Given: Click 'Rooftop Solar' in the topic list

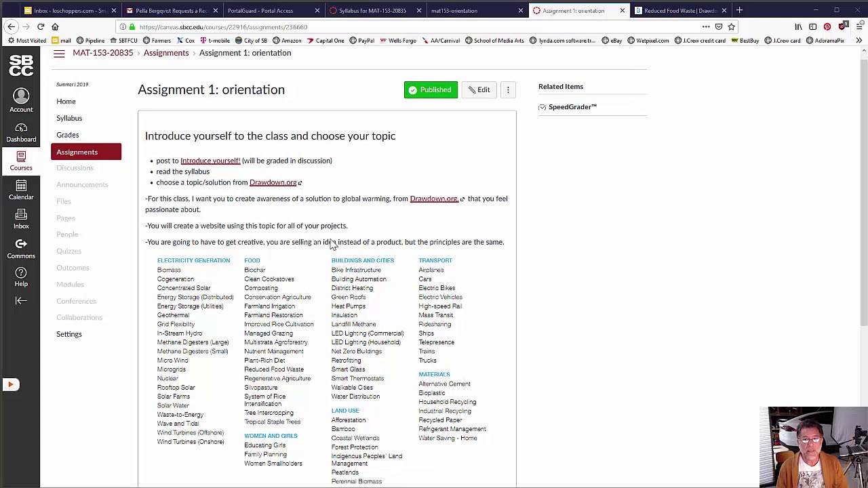Looking at the screenshot, I should pos(176,388).
